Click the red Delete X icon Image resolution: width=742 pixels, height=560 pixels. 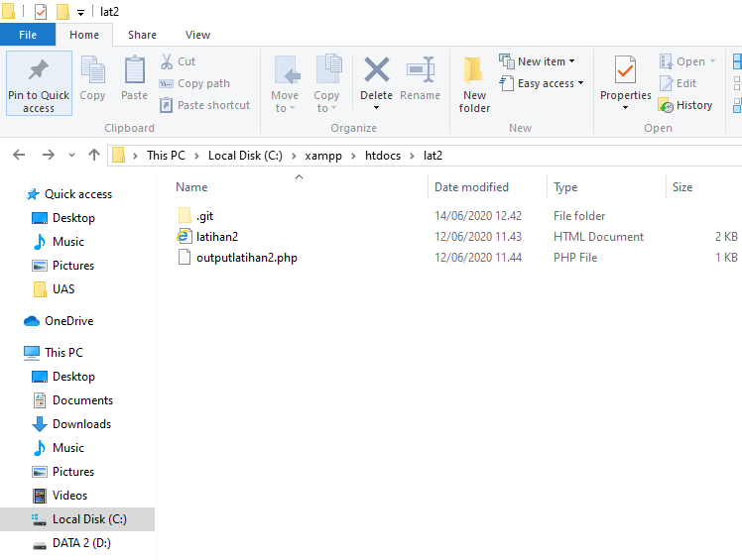point(377,69)
